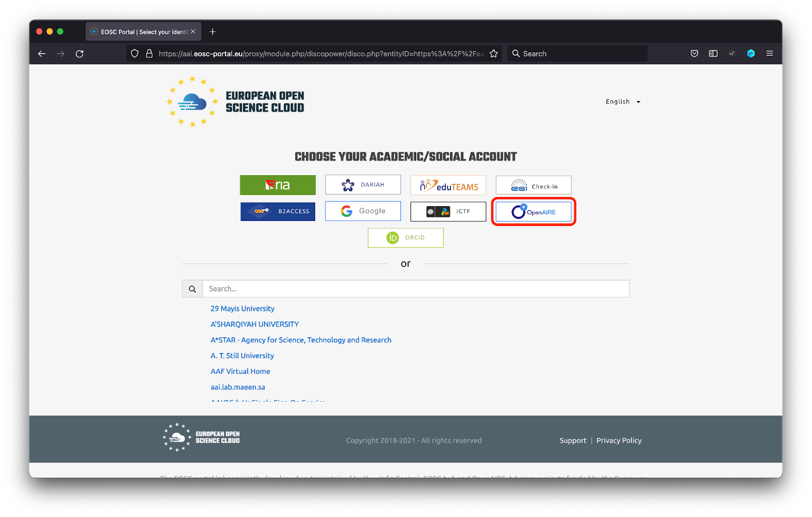Select 29 Mayis University
This screenshot has height=517, width=812.
tap(243, 309)
